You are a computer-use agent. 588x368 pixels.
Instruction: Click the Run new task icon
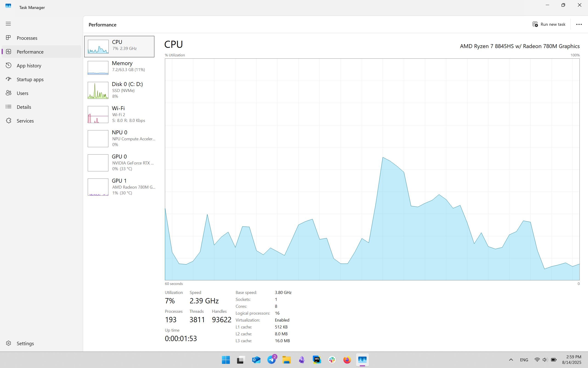point(535,24)
